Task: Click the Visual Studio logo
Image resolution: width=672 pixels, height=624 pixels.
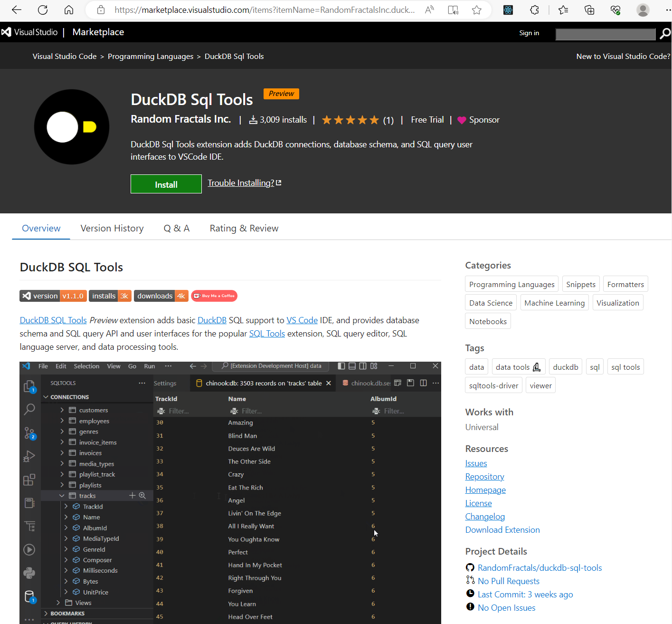Action: (29, 32)
